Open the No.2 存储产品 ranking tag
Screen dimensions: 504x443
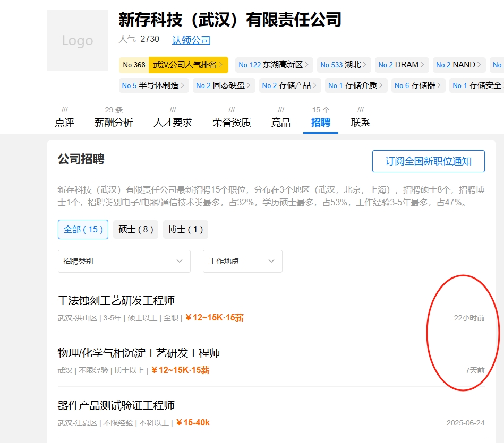(x=290, y=85)
